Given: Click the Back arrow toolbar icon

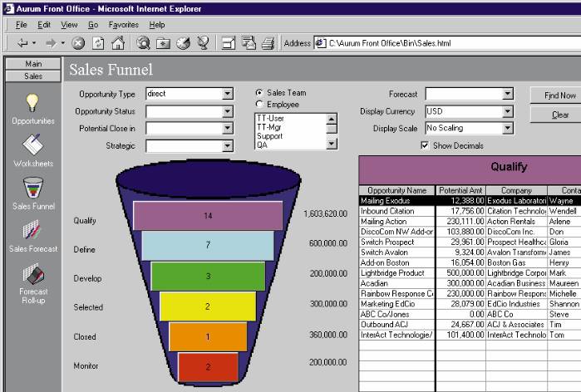Looking at the screenshot, I should tap(22, 43).
